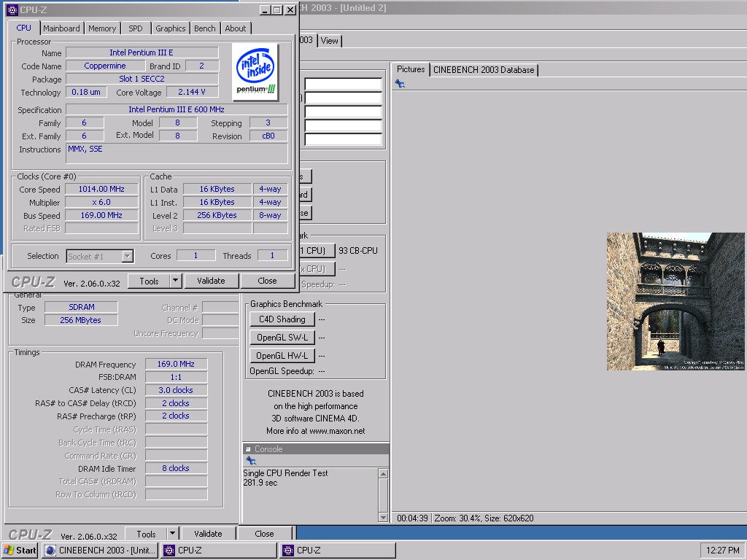Click the DRAM Idle Timer 8 clocks value

tap(176, 468)
